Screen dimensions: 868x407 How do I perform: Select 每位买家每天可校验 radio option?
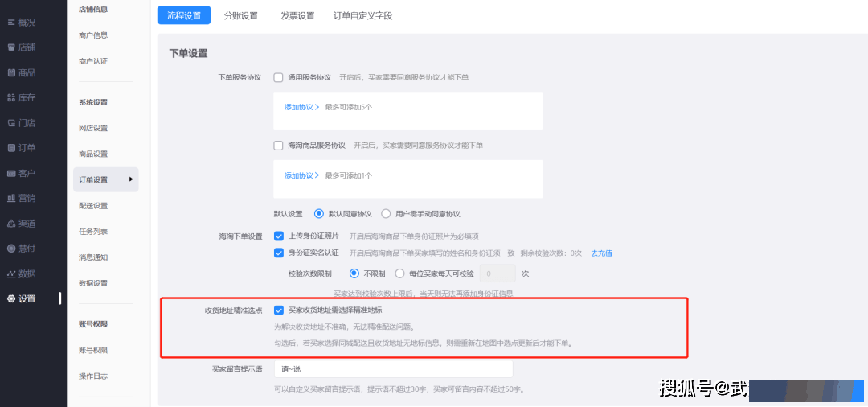pos(399,273)
